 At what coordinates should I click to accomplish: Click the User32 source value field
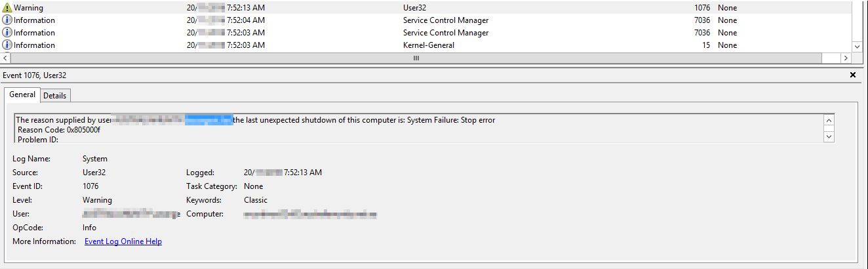[94, 173]
